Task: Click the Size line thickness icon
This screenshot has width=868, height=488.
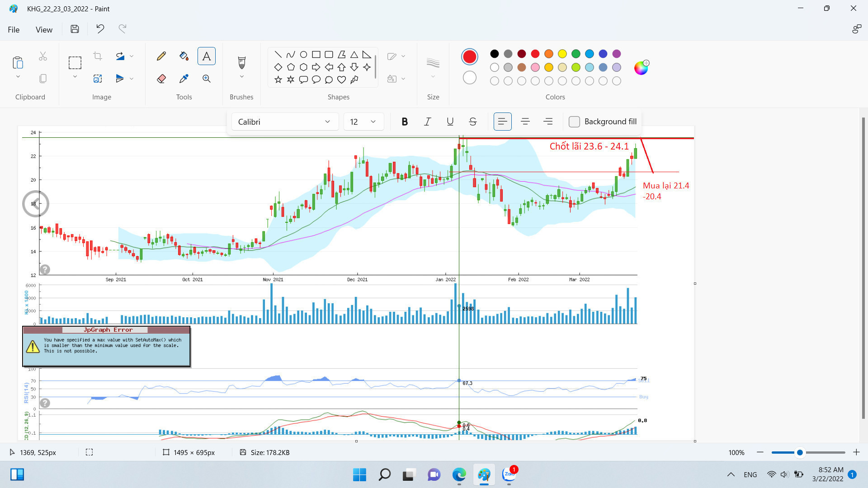Action: [x=433, y=63]
